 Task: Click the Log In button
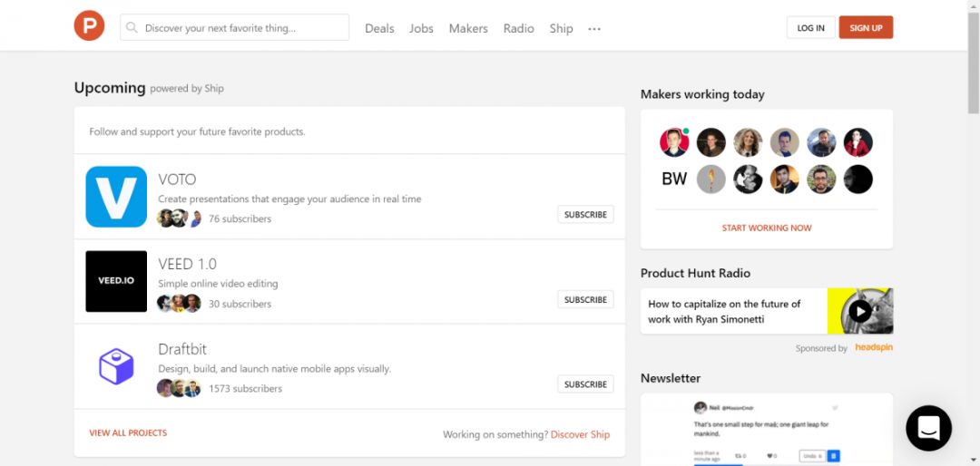click(810, 28)
